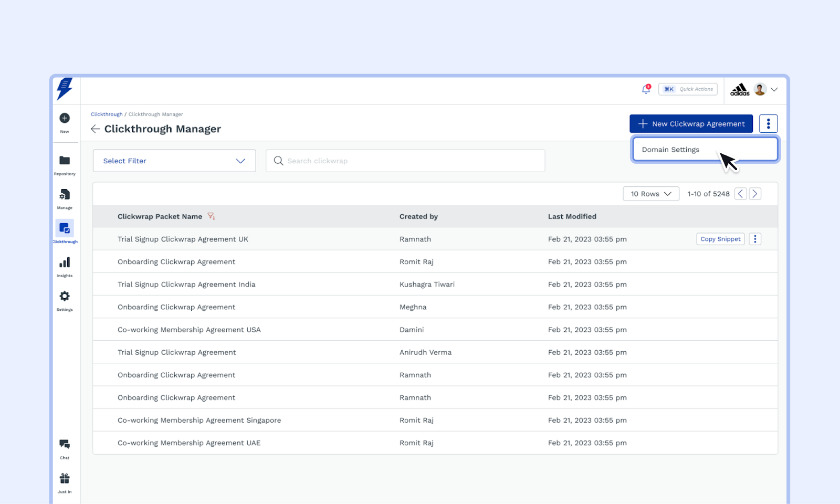Select Domain Settings from the menu
This screenshot has height=504, width=840.
tap(670, 149)
